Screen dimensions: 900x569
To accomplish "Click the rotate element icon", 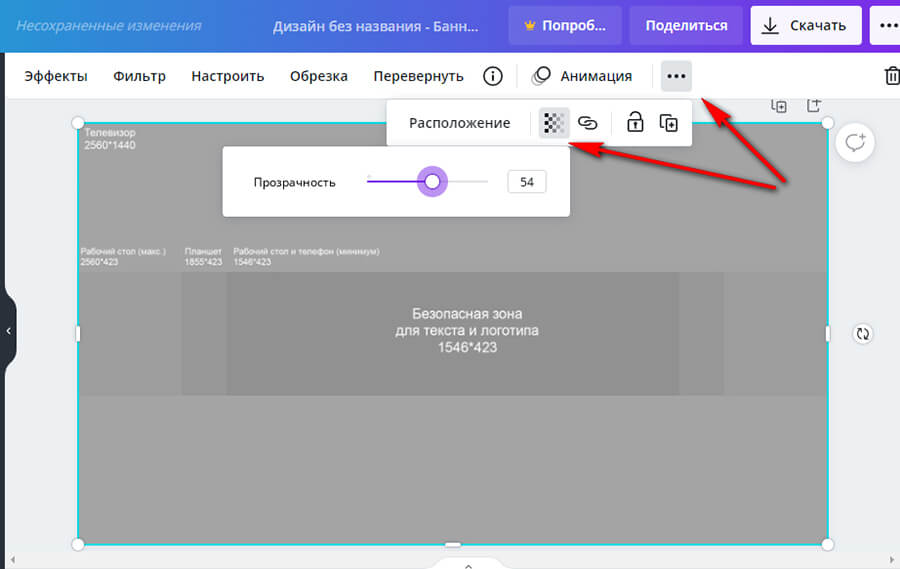I will pos(862,334).
